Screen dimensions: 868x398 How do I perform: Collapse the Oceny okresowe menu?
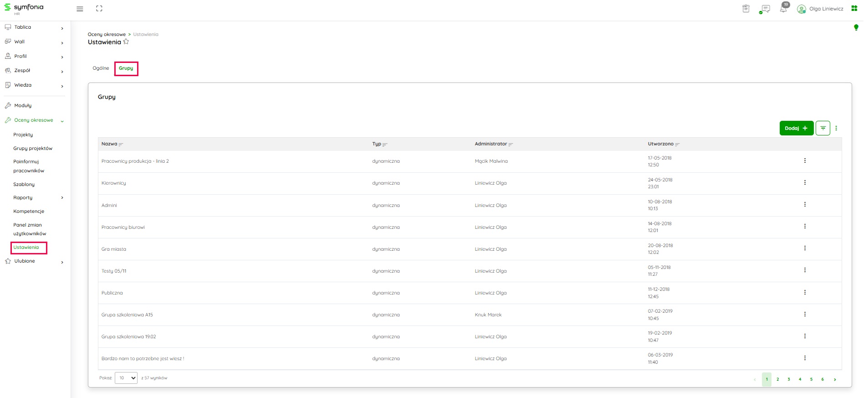pyautogui.click(x=62, y=121)
